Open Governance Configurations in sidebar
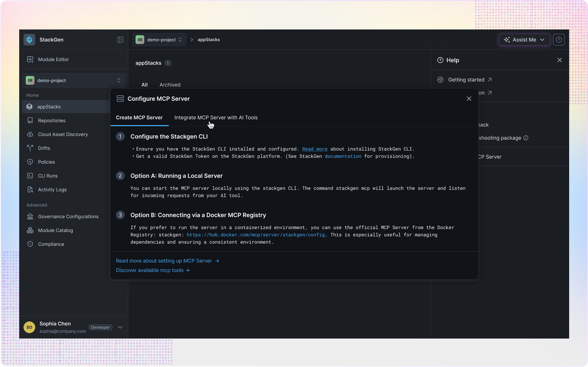This screenshot has width=588, height=367. tap(68, 216)
